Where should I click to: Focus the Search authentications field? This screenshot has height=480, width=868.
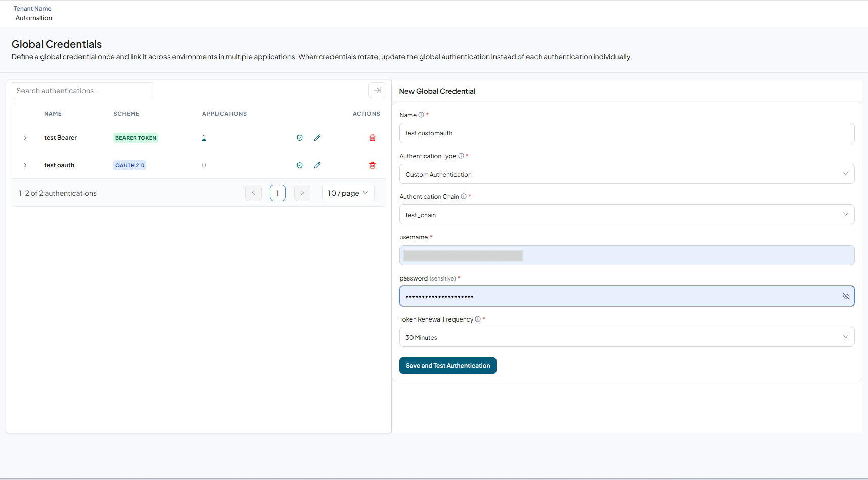pos(82,90)
